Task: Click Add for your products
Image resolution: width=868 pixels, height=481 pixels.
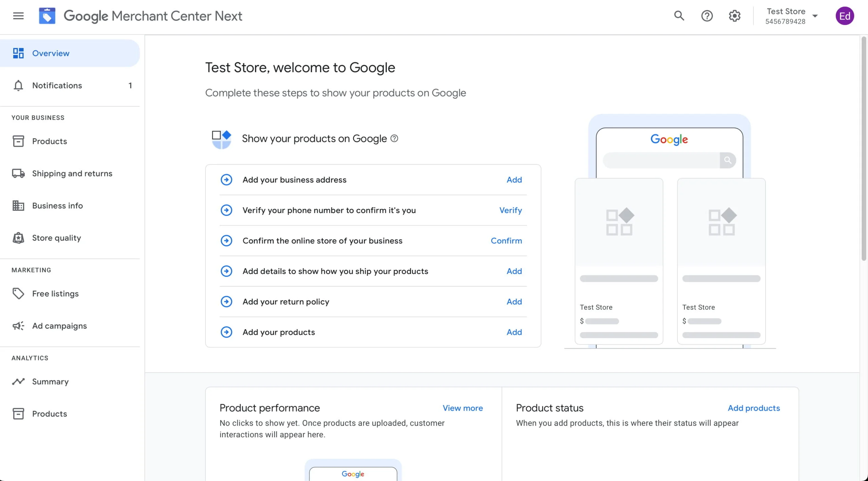Action: (514, 332)
